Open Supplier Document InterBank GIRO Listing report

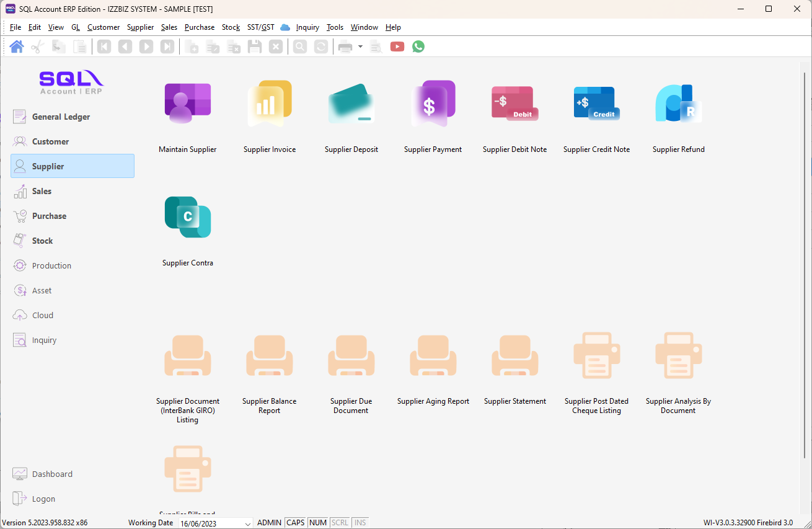click(188, 355)
